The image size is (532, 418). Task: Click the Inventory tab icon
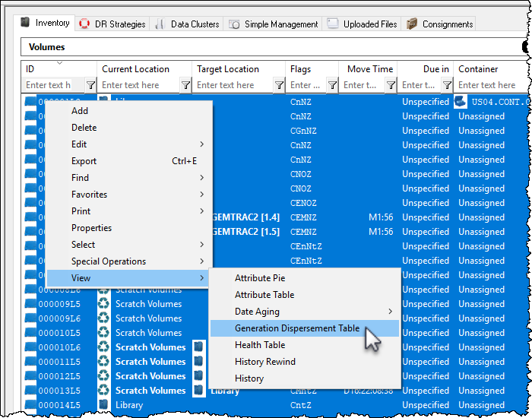25,22
